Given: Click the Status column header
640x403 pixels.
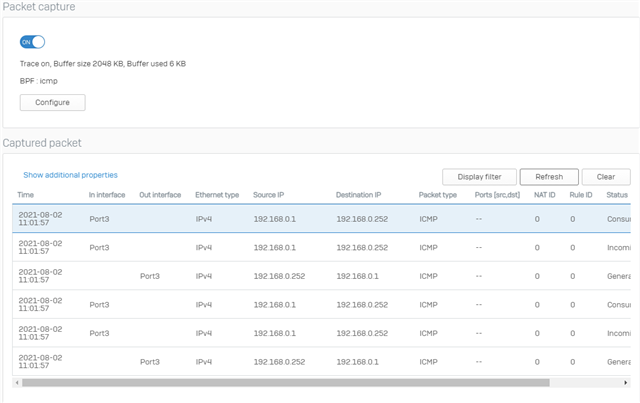Looking at the screenshot, I should point(617,195).
